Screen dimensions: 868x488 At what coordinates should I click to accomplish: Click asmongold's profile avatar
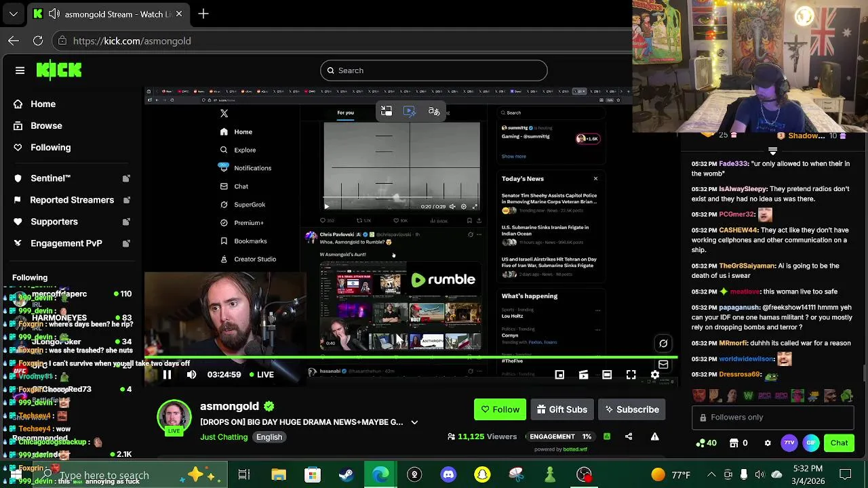coord(174,417)
